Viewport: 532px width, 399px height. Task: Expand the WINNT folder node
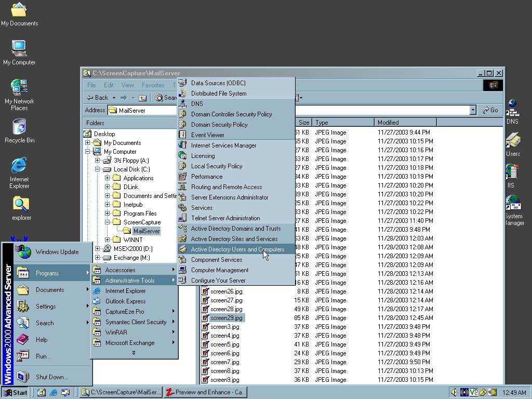click(x=107, y=240)
